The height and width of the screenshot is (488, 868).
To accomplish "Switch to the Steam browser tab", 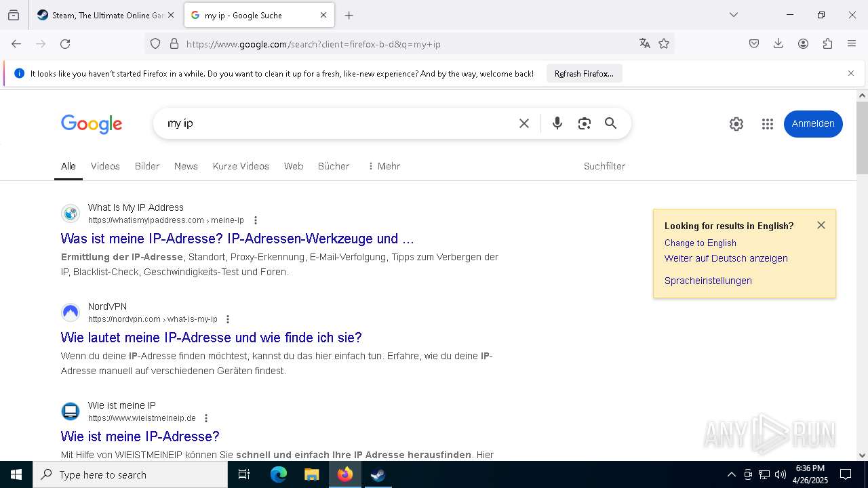I will pos(105,15).
